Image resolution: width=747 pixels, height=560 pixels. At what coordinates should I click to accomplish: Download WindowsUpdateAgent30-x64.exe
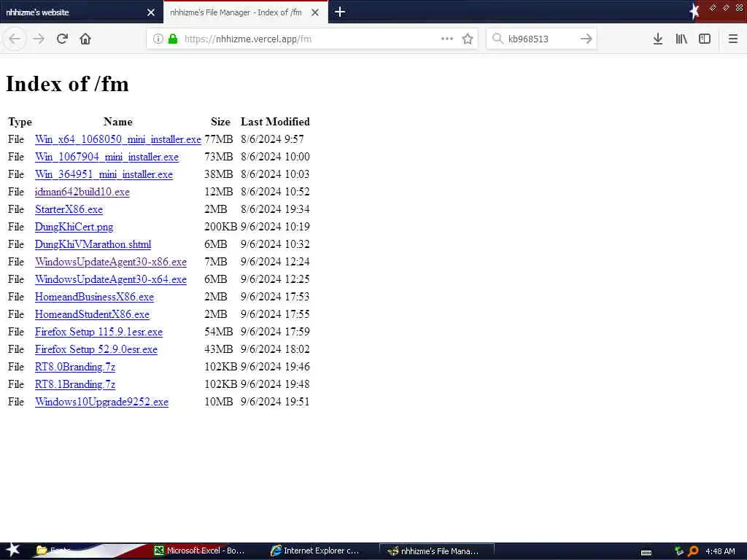[111, 279]
